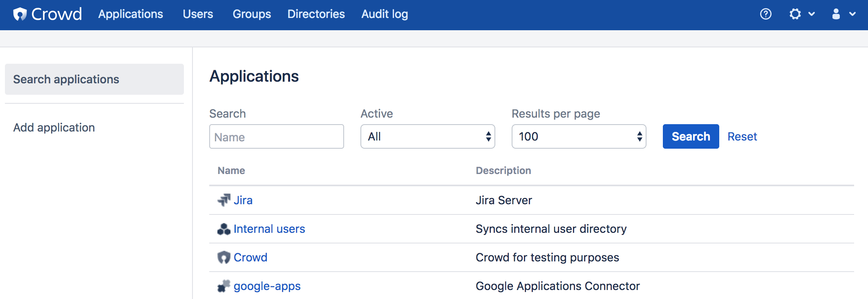
Task: Click the Name column header
Action: click(231, 171)
